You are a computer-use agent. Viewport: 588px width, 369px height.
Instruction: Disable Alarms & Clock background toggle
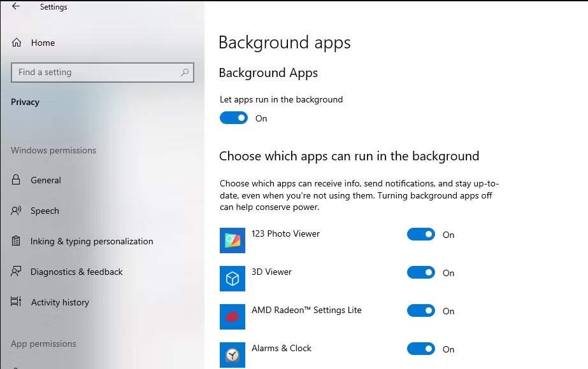coord(421,349)
